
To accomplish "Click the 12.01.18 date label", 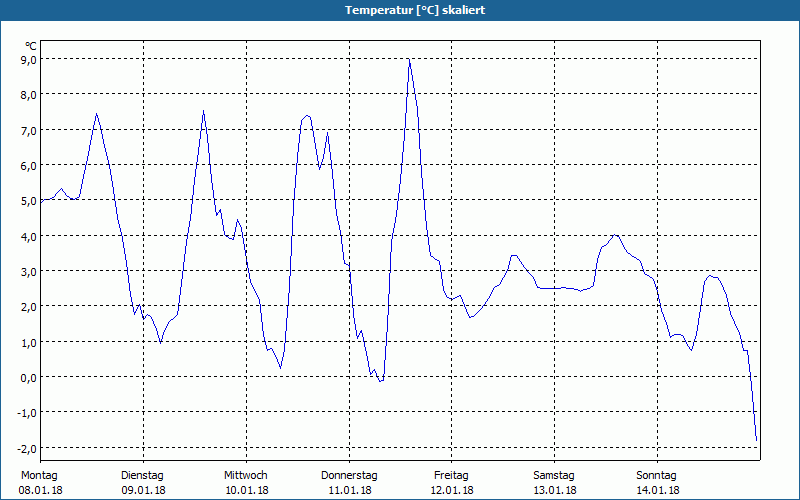I will (453, 491).
